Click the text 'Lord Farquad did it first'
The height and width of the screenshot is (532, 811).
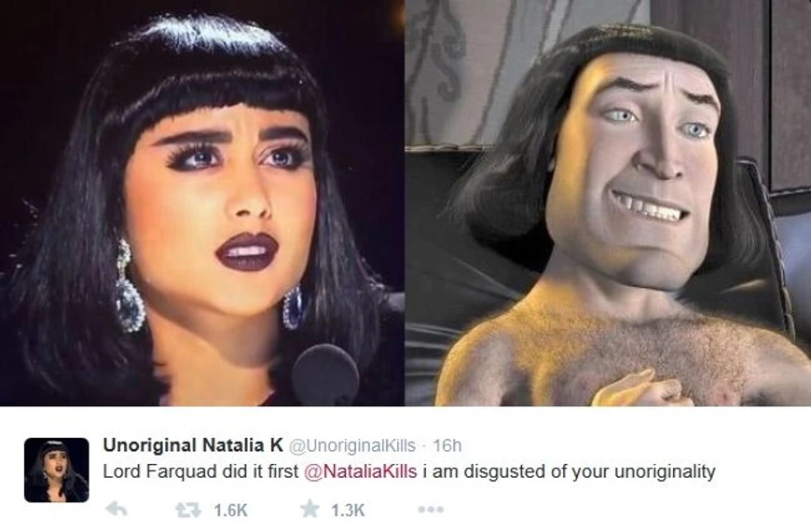(x=200, y=471)
